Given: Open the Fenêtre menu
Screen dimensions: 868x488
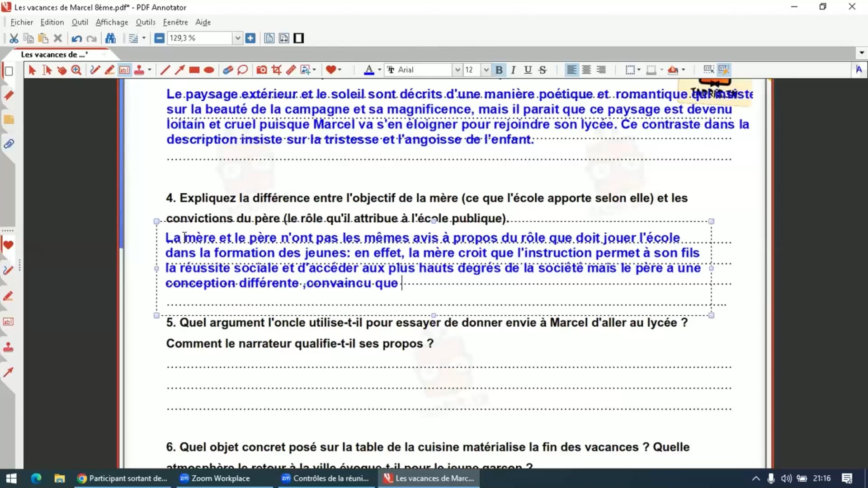Looking at the screenshot, I should 175,22.
